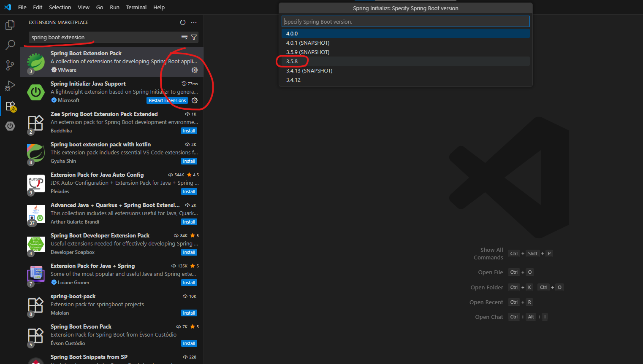The width and height of the screenshot is (643, 364).
Task: Open the Source Control view
Action: [x=10, y=65]
